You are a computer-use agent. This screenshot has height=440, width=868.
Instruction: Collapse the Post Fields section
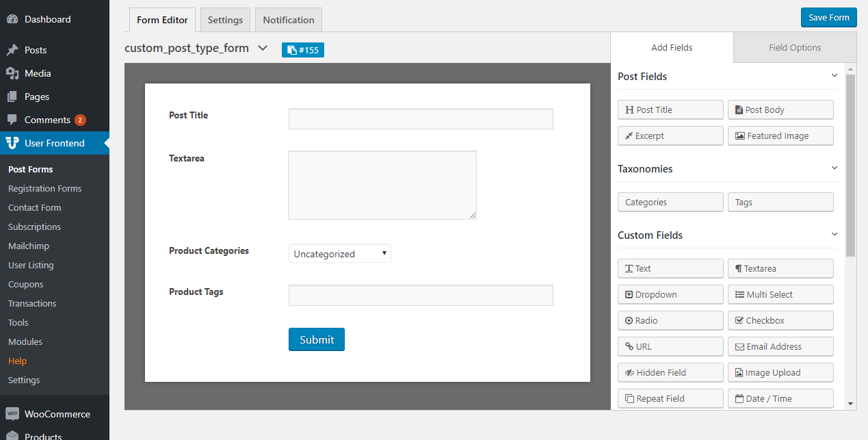click(834, 76)
